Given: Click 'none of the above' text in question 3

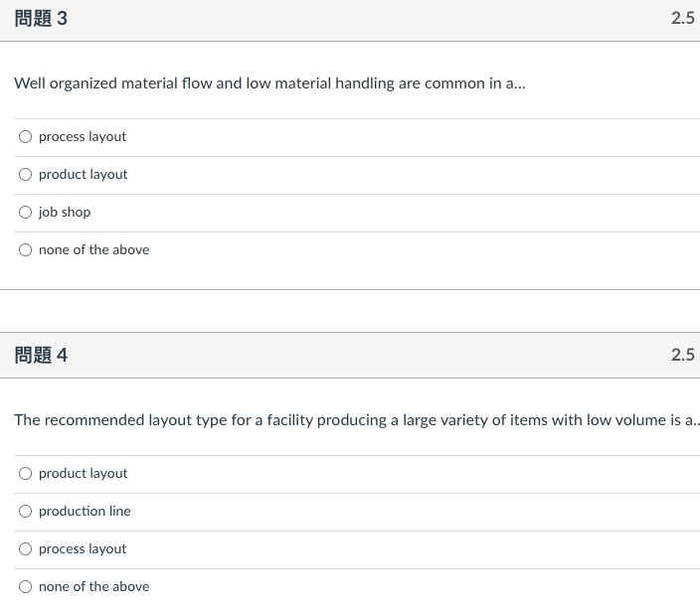Looking at the screenshot, I should (x=94, y=249).
